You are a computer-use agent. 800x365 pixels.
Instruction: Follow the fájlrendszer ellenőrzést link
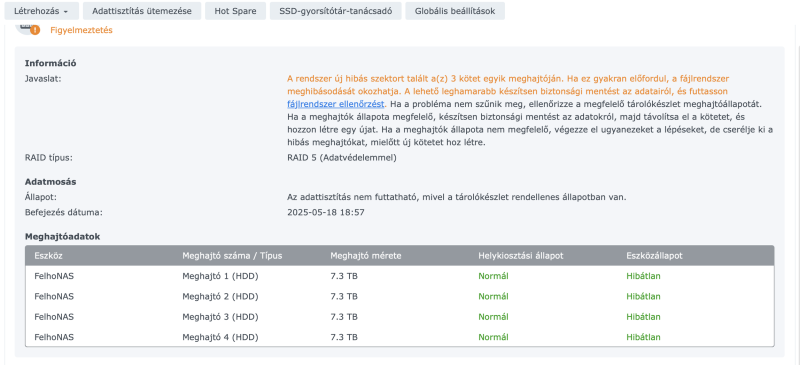pyautogui.click(x=335, y=104)
